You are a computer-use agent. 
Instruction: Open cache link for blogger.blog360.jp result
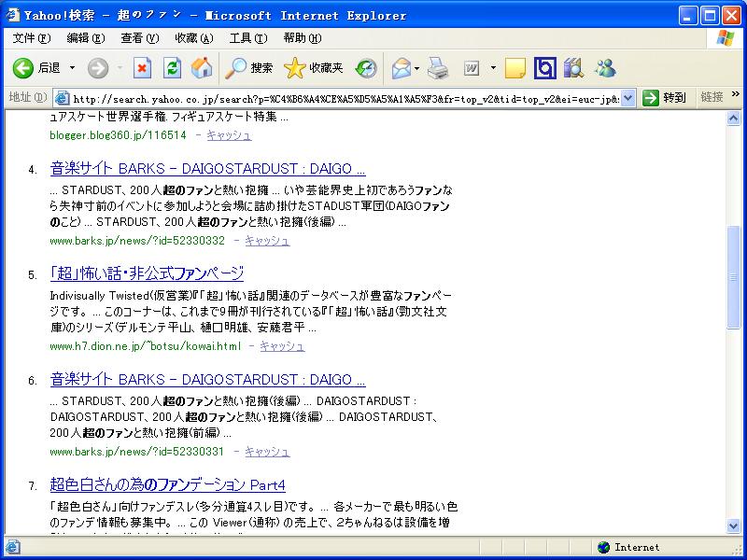[229, 135]
